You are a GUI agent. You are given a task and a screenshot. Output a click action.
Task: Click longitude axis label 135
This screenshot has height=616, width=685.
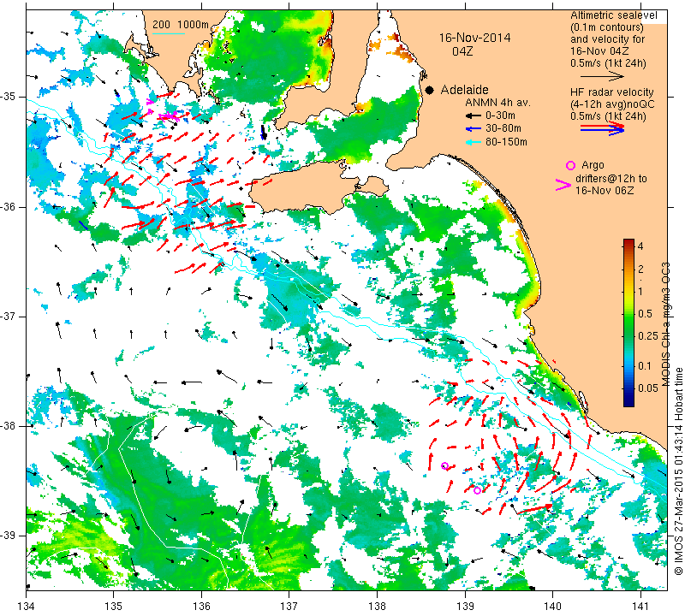[114, 607]
